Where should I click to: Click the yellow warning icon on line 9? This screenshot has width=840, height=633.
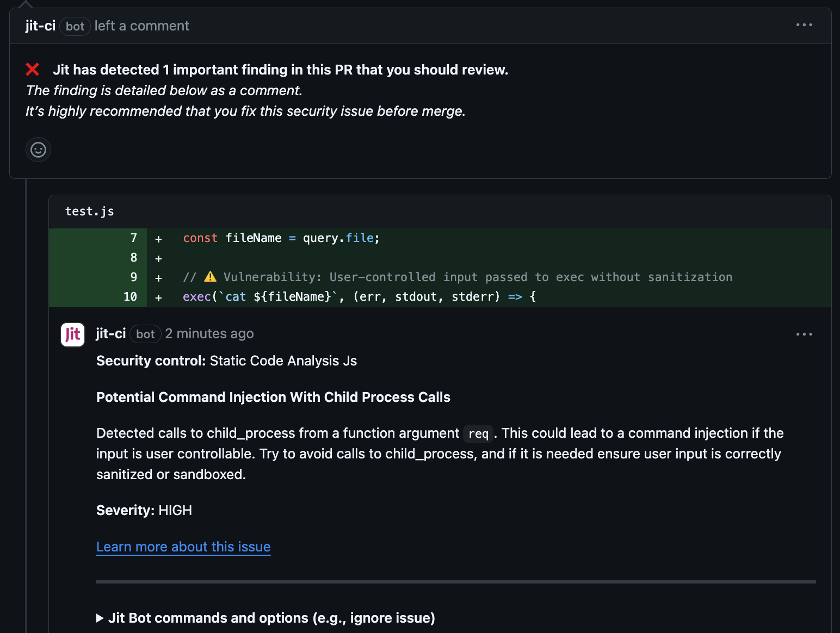point(210,277)
